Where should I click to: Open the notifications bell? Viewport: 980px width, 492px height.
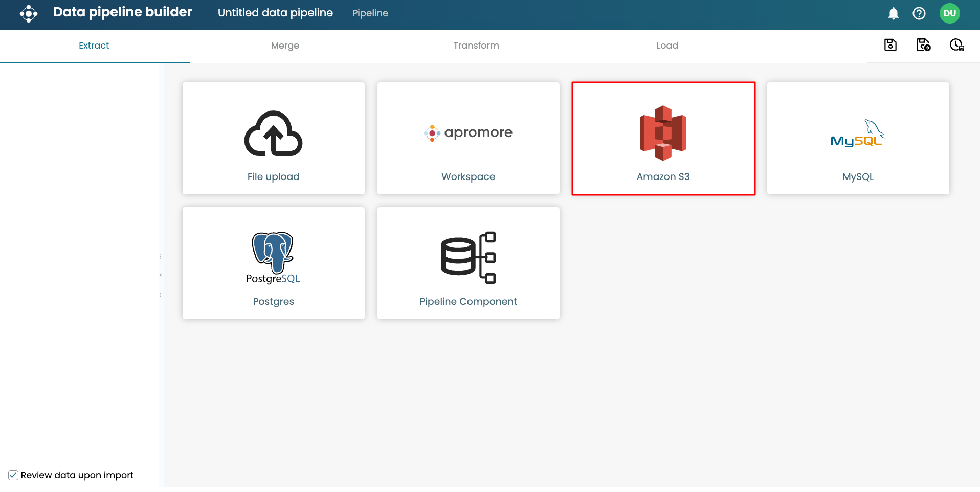pos(893,14)
